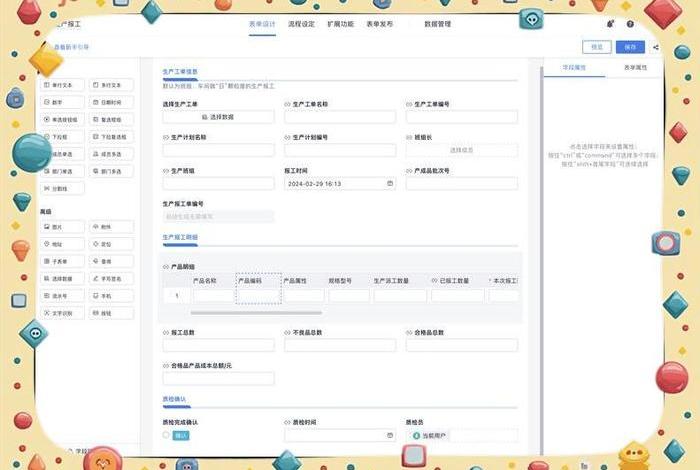The height and width of the screenshot is (470, 700).
Task: Select the 表单属性 properties tab
Action: tap(635, 67)
